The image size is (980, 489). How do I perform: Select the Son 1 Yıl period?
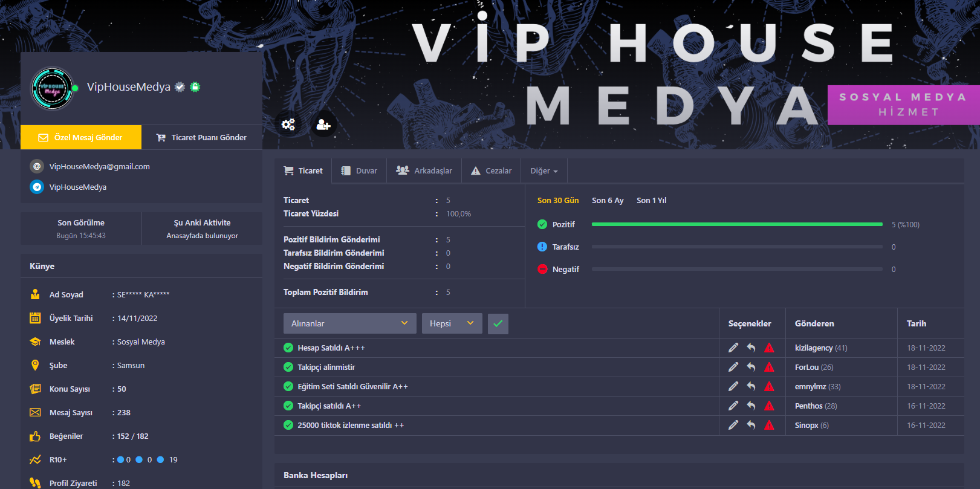click(x=652, y=200)
